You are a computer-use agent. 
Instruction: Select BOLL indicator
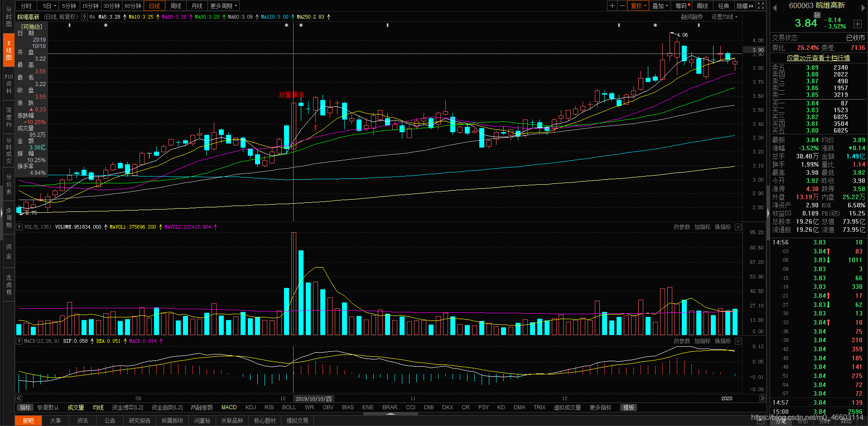pyautogui.click(x=289, y=407)
